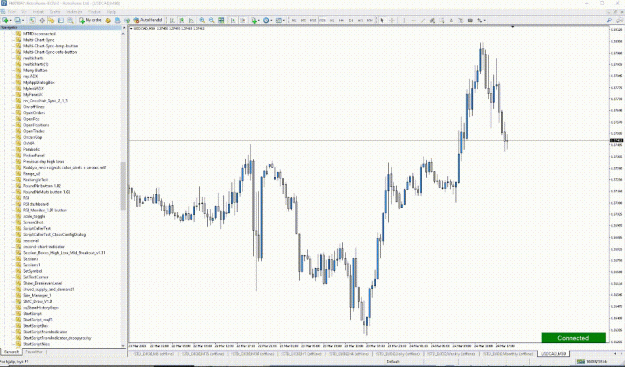
Task: Click the Navigator scroll down arrow
Action: [x=123, y=345]
